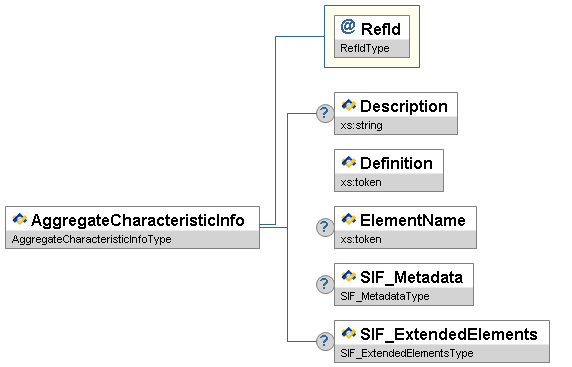This screenshot has height=367, width=572.
Task: Click the optional question mark beside SIF_Metadata
Action: tap(325, 284)
